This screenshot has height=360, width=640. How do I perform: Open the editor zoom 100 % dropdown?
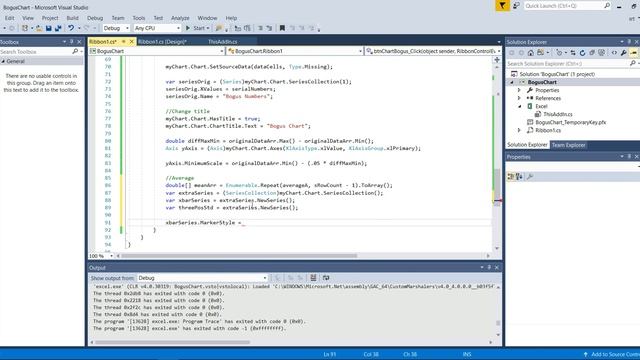[x=111, y=256]
